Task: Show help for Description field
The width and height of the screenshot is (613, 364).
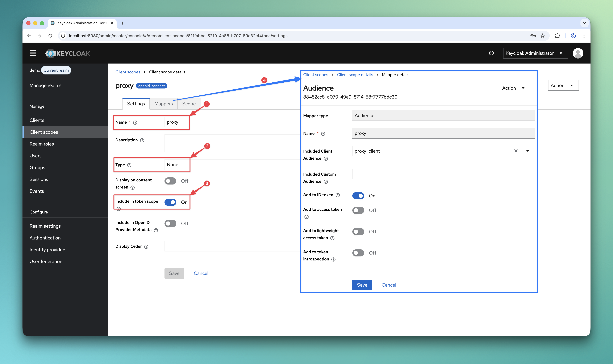Action: 142,140
